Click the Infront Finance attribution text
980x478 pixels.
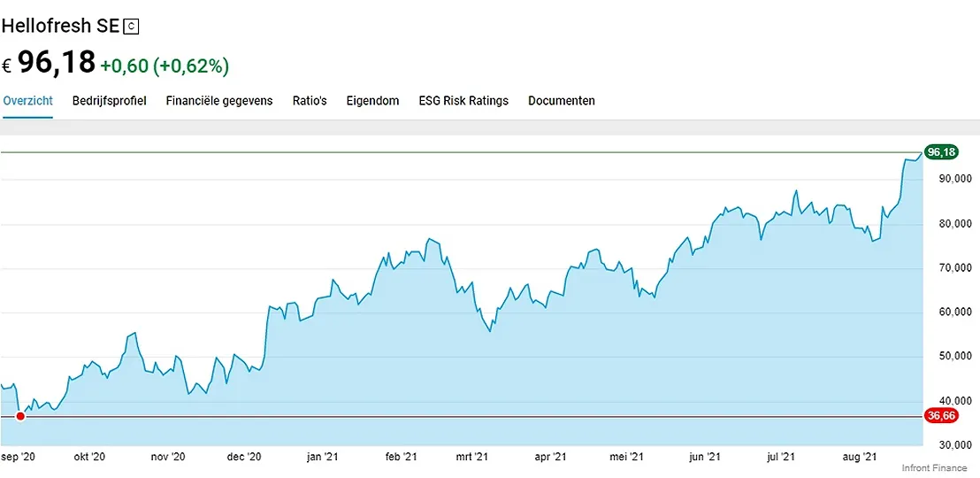[x=936, y=467]
